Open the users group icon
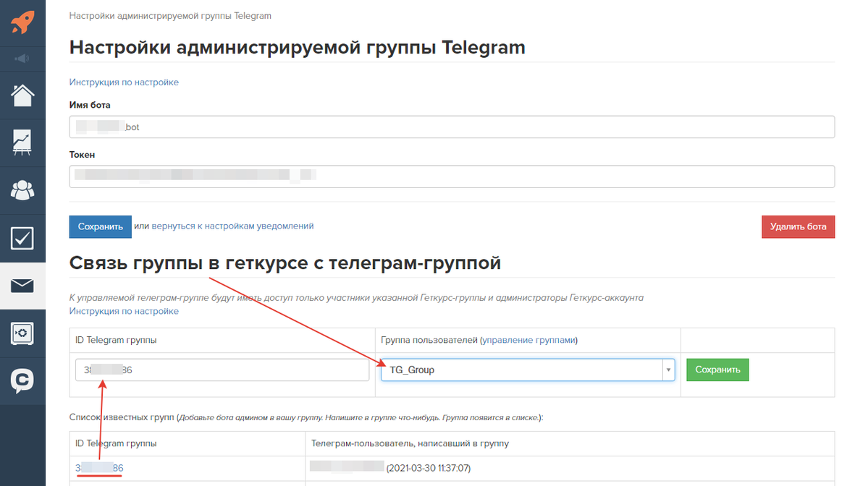 (x=22, y=190)
